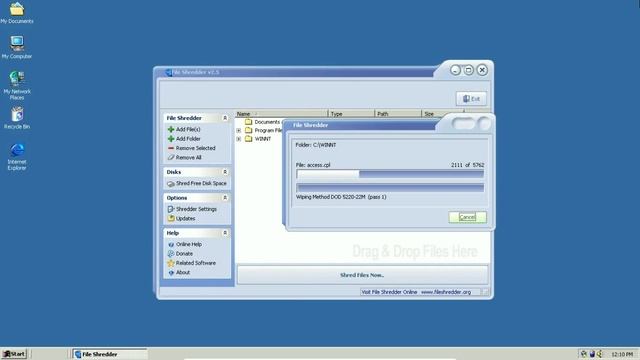Click the taskbar clock showing 12:10 PM
Viewport: 640px width, 360px height.
point(622,354)
